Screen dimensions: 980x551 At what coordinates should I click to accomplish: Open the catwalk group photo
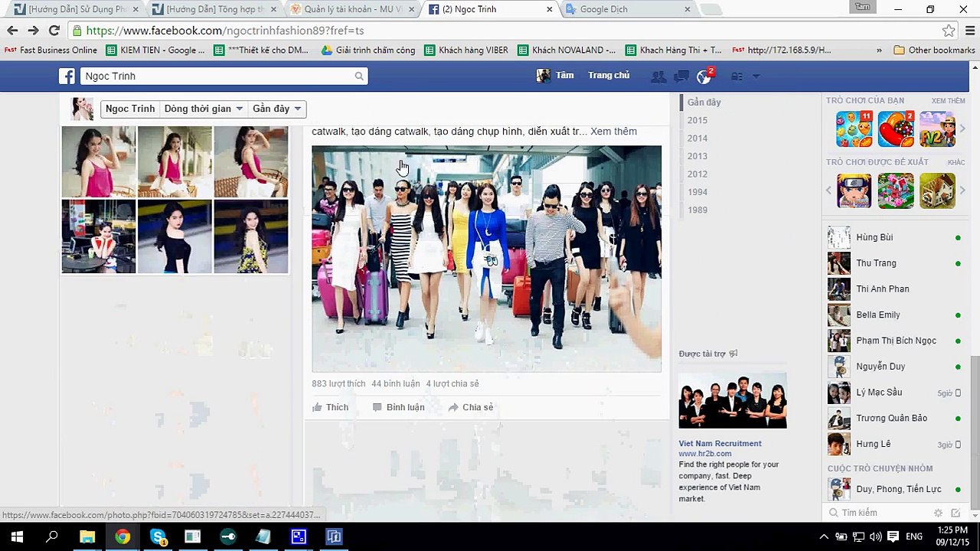486,259
